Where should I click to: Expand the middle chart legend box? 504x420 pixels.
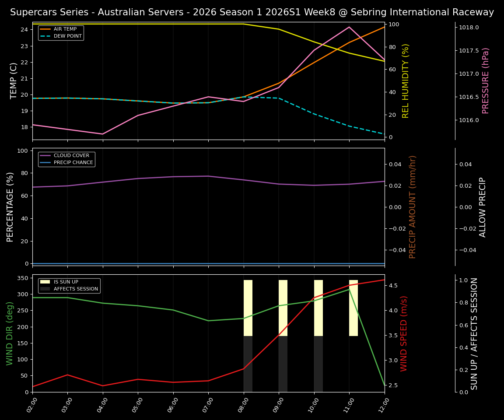pos(66,158)
